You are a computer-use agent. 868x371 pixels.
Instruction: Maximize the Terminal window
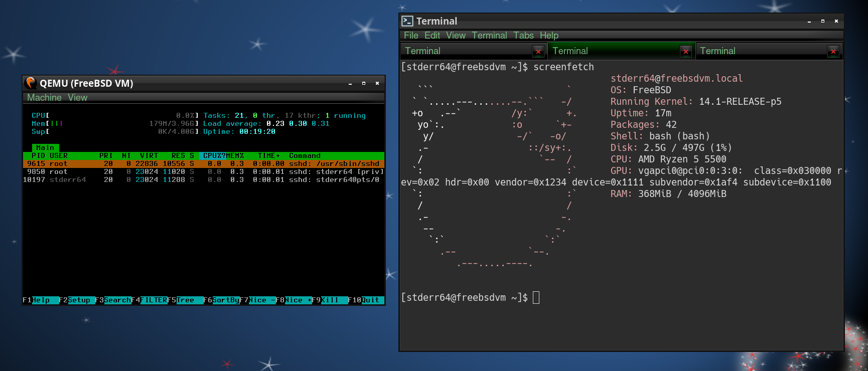[x=823, y=21]
